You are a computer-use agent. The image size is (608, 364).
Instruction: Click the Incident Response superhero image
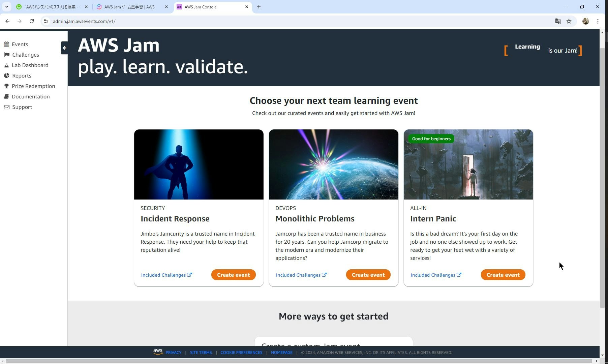coord(199,164)
